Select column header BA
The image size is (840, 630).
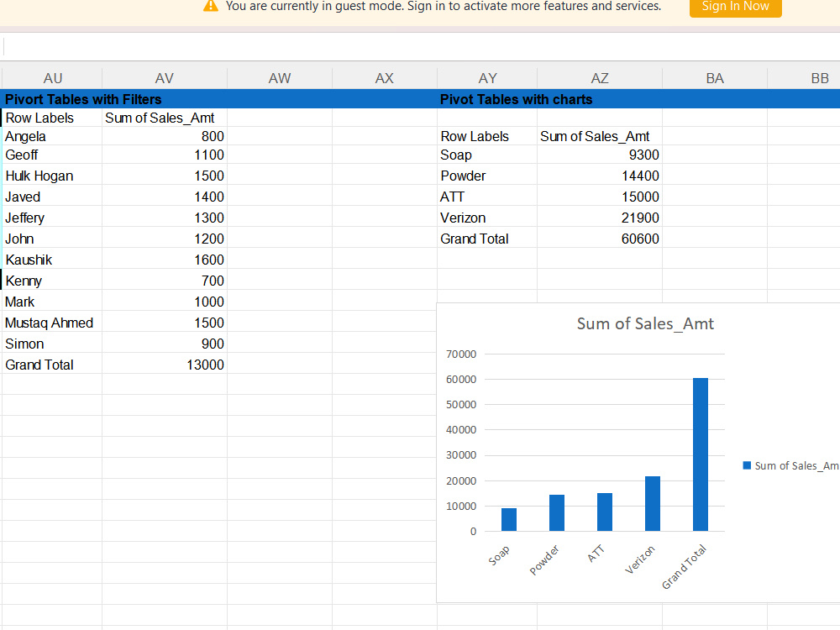(715, 78)
